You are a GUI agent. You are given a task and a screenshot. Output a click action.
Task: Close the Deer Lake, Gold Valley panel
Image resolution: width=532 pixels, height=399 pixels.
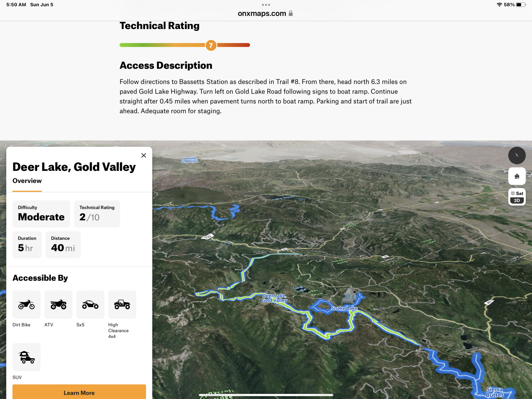[144, 155]
